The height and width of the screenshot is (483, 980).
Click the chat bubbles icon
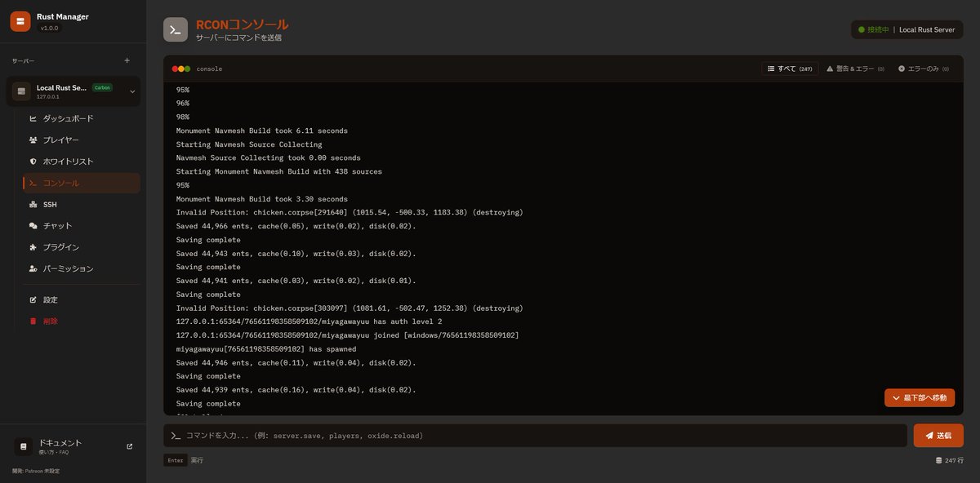coord(33,226)
